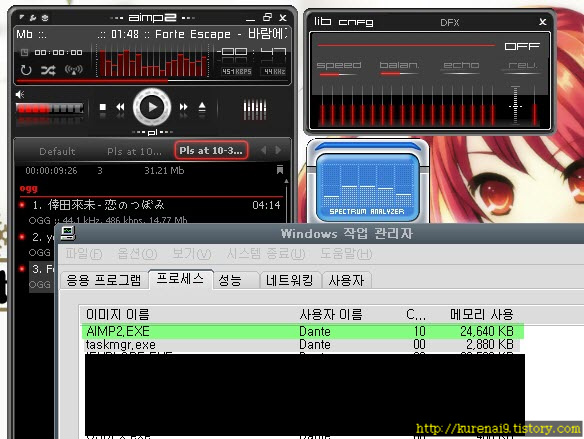Image resolution: width=584 pixels, height=439 pixels.
Task: Click the Task Manager title bar icon
Action: click(x=68, y=233)
